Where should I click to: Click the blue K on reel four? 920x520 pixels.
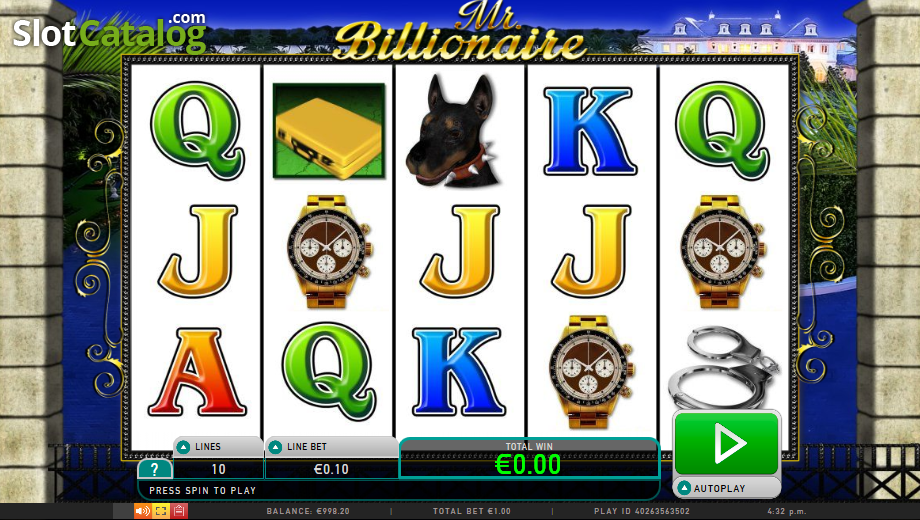click(590, 131)
